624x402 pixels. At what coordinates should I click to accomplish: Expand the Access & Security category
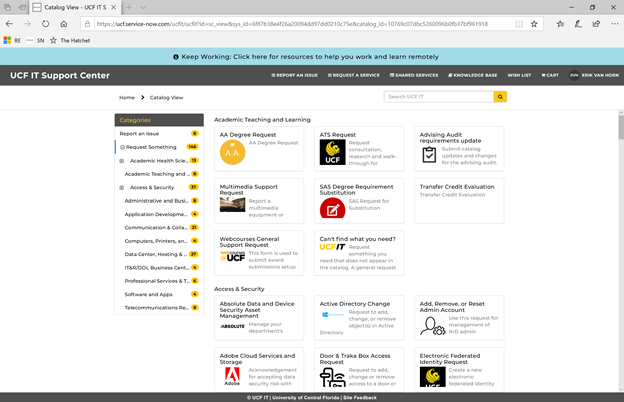pyautogui.click(x=122, y=187)
